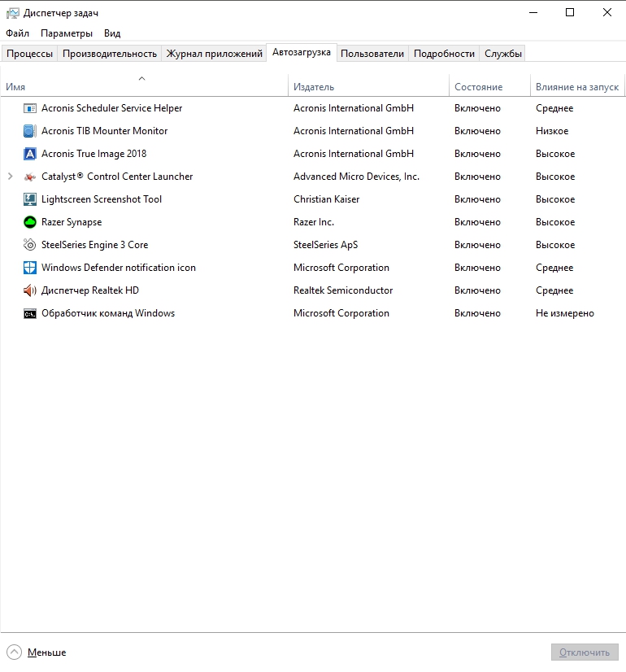Switch to the Процессы tab
The image size is (626, 672).
coord(29,54)
